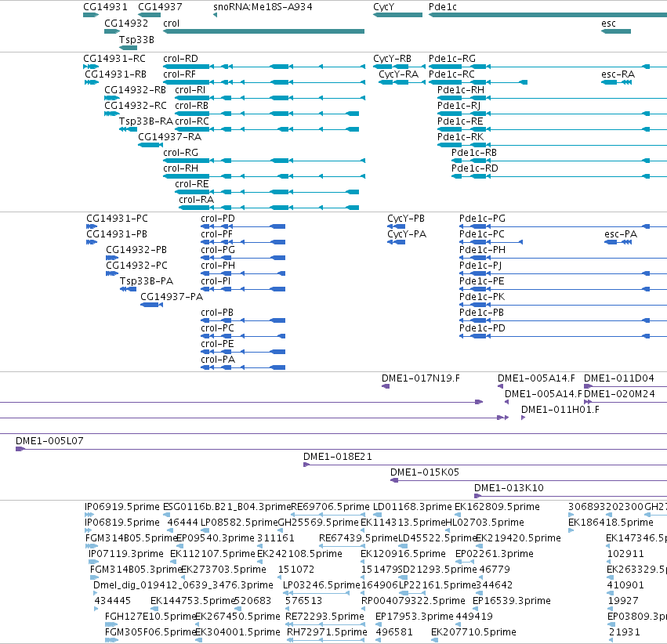Click protein label crol-PB
667x644 pixels.
click(x=217, y=313)
